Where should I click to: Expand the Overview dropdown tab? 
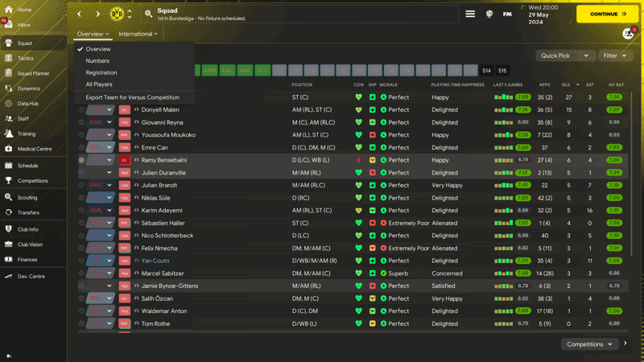pos(93,34)
